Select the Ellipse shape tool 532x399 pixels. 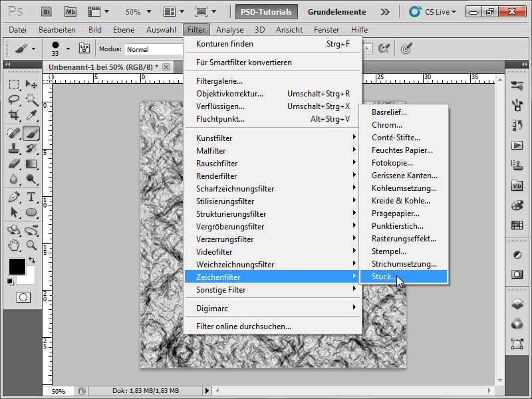31,212
